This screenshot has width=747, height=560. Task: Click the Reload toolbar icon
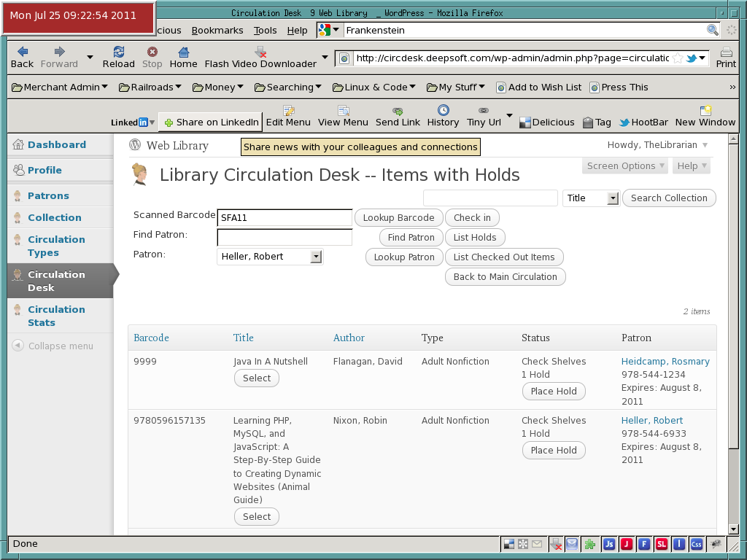click(x=119, y=52)
